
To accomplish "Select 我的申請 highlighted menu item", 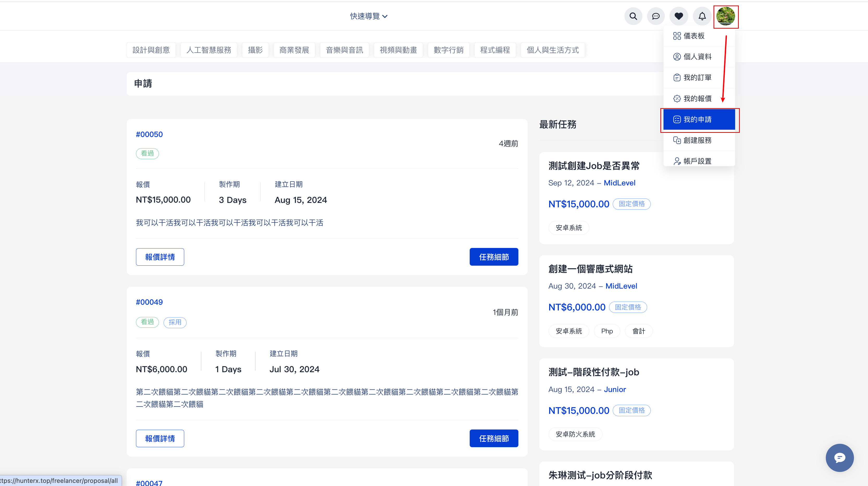I will (698, 119).
